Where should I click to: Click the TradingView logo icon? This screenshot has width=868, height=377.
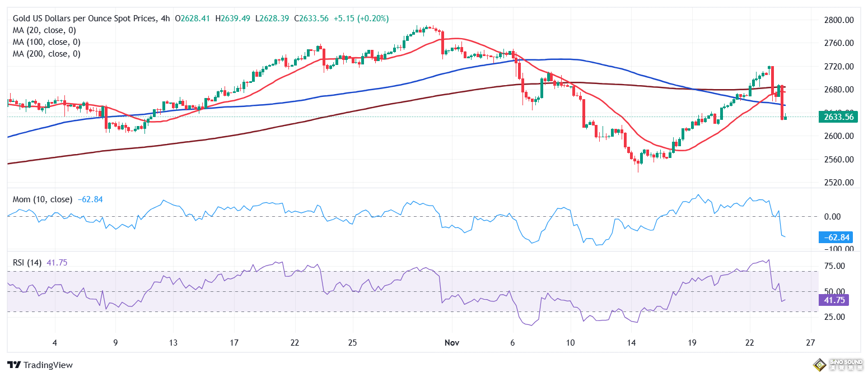point(14,365)
